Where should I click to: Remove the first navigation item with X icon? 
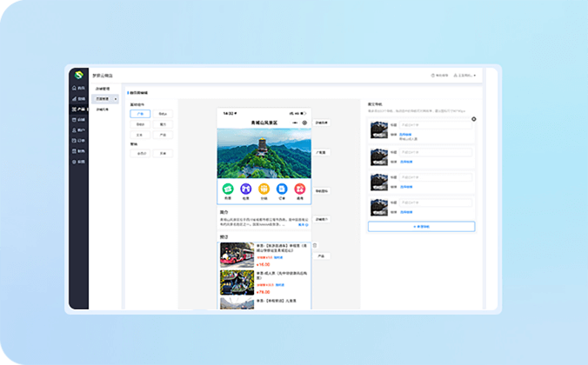coord(474,119)
